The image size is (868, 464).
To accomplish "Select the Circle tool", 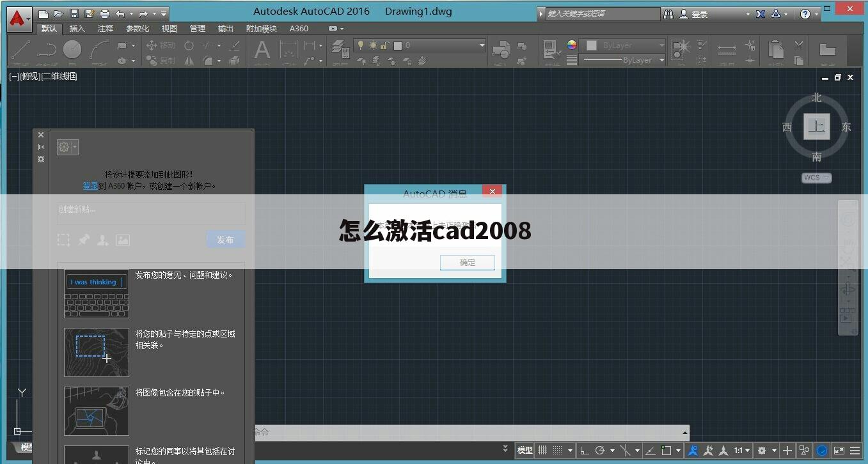I will click(72, 50).
